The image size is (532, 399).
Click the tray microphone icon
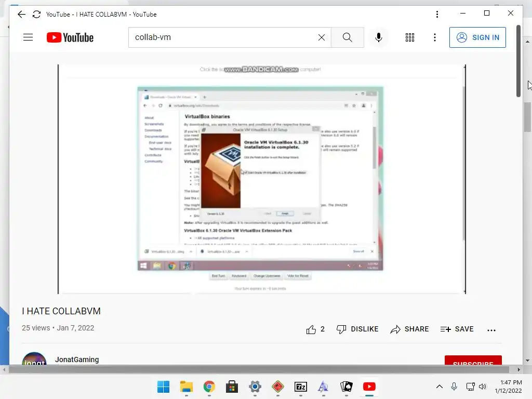(x=454, y=387)
